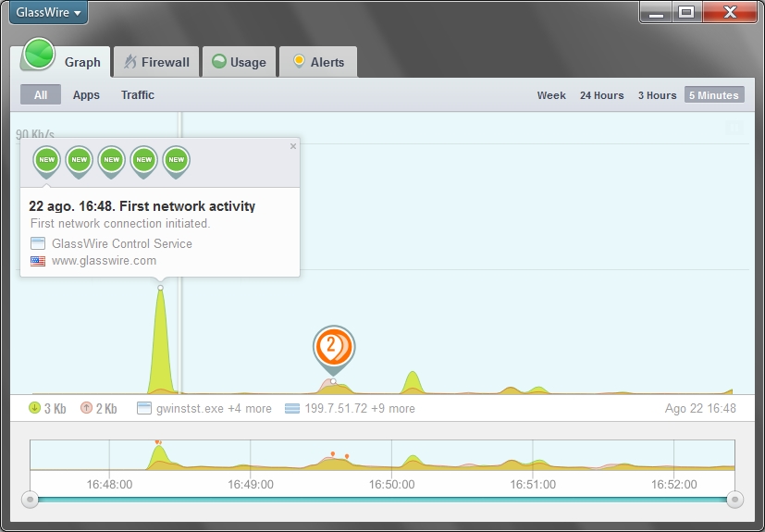Open the GlassWire dropdown menu
765x532 pixels.
coord(48,12)
